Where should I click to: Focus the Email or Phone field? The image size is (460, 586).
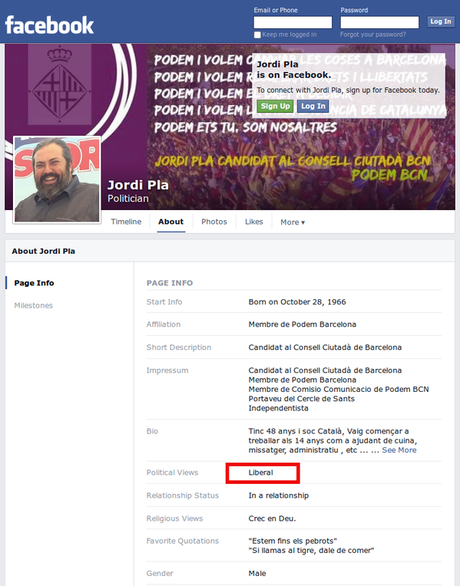293,22
